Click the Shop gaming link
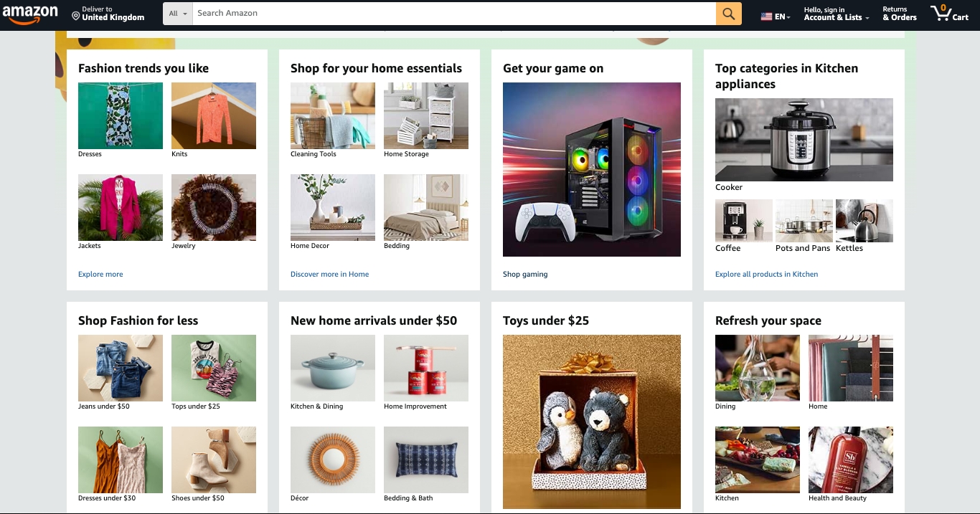 click(x=525, y=274)
